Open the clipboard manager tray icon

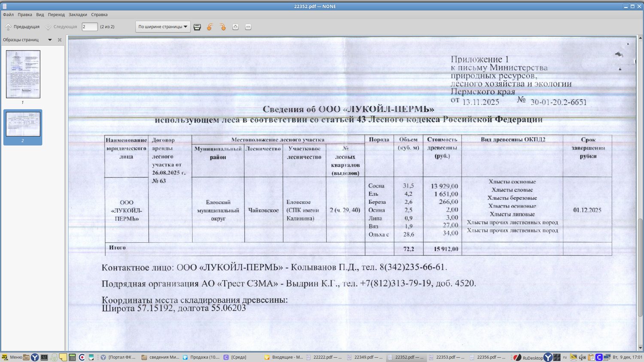(x=591, y=357)
